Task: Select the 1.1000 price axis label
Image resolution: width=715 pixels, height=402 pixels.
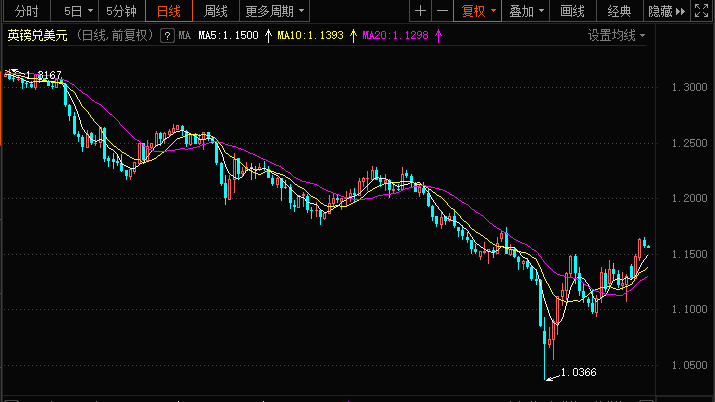Action: (689, 309)
